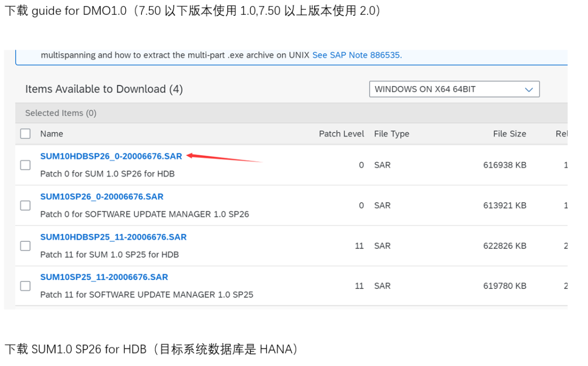Click the Selected Items (0) bar

click(291, 113)
